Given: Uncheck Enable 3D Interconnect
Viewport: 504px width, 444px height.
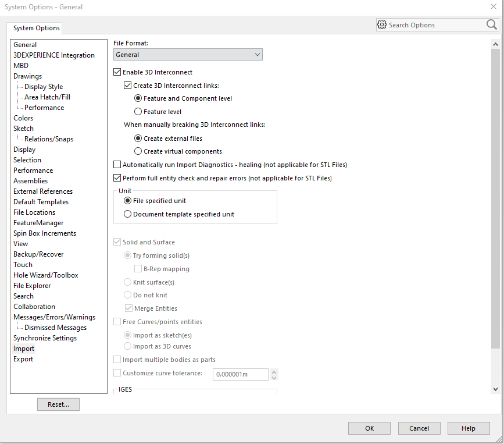Looking at the screenshot, I should [117, 72].
